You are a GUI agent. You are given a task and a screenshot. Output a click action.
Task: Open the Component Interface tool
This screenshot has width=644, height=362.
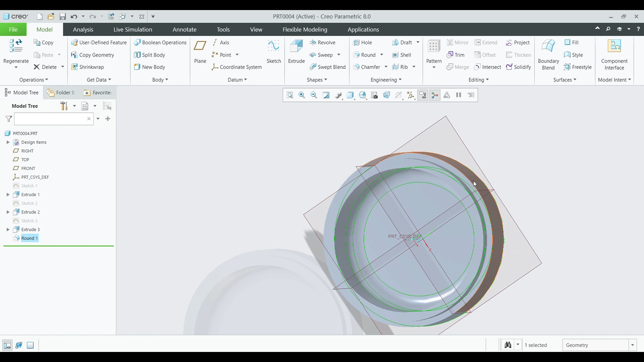click(614, 55)
